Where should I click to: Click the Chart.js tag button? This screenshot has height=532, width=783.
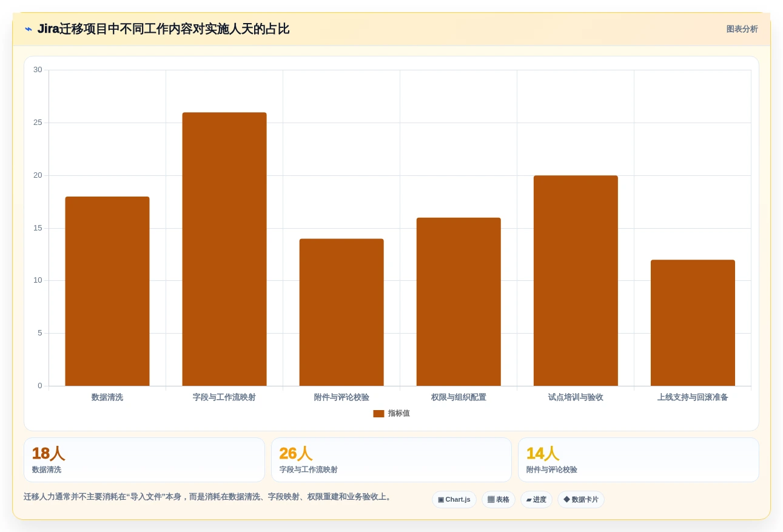(454, 500)
